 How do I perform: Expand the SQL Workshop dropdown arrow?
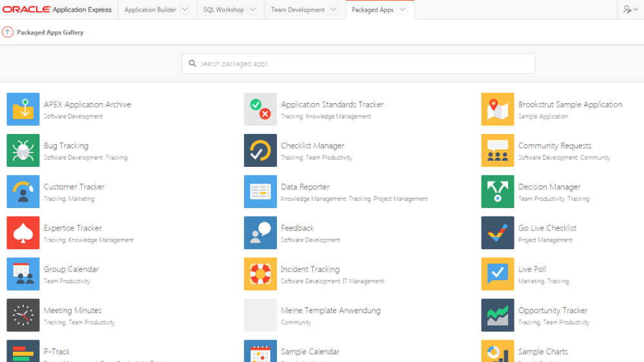tap(253, 10)
